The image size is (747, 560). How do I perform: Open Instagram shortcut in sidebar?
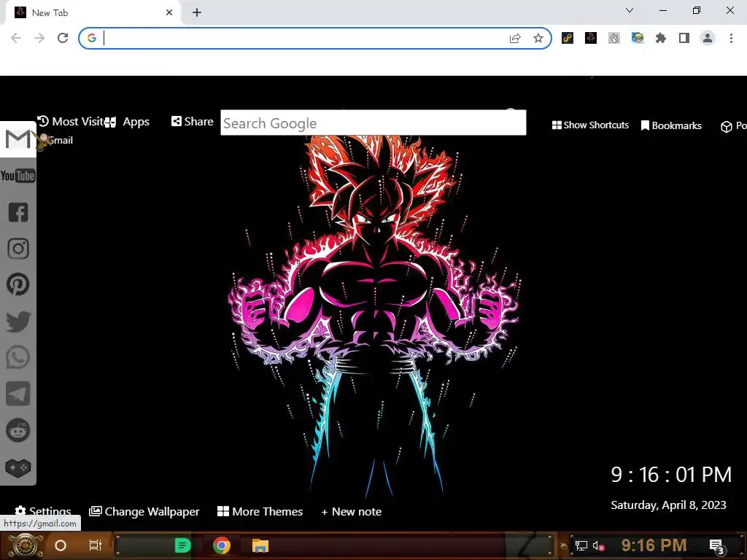18,249
